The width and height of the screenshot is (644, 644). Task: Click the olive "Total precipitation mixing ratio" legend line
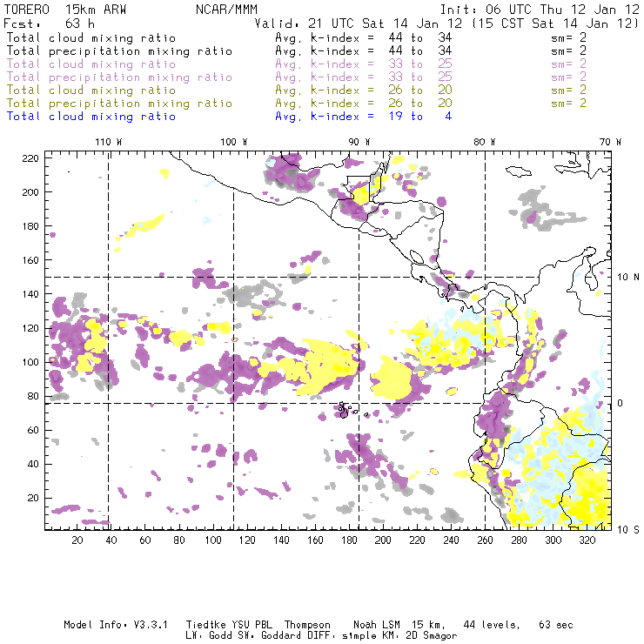[119, 103]
